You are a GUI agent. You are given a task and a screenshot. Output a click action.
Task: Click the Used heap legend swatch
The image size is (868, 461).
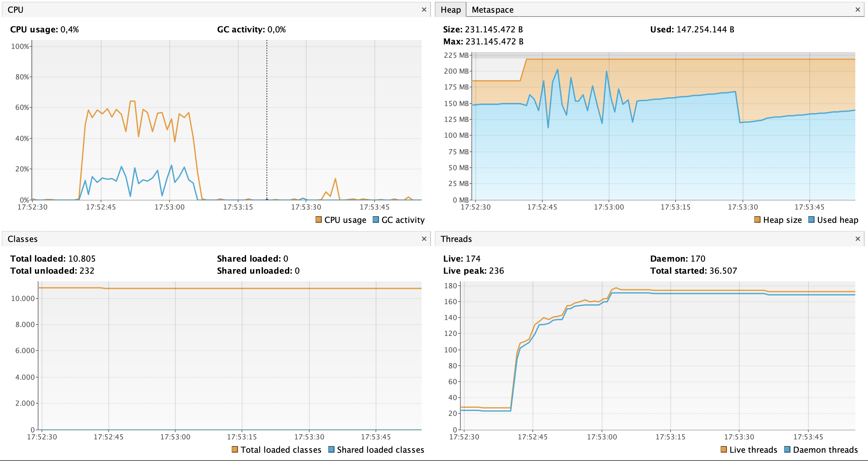(811, 220)
